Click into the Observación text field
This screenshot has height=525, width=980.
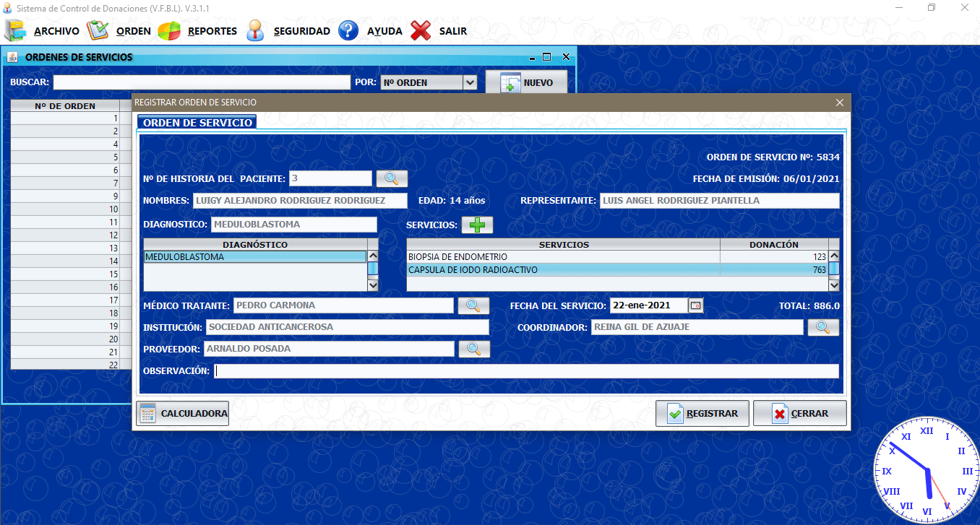pyautogui.click(x=526, y=371)
